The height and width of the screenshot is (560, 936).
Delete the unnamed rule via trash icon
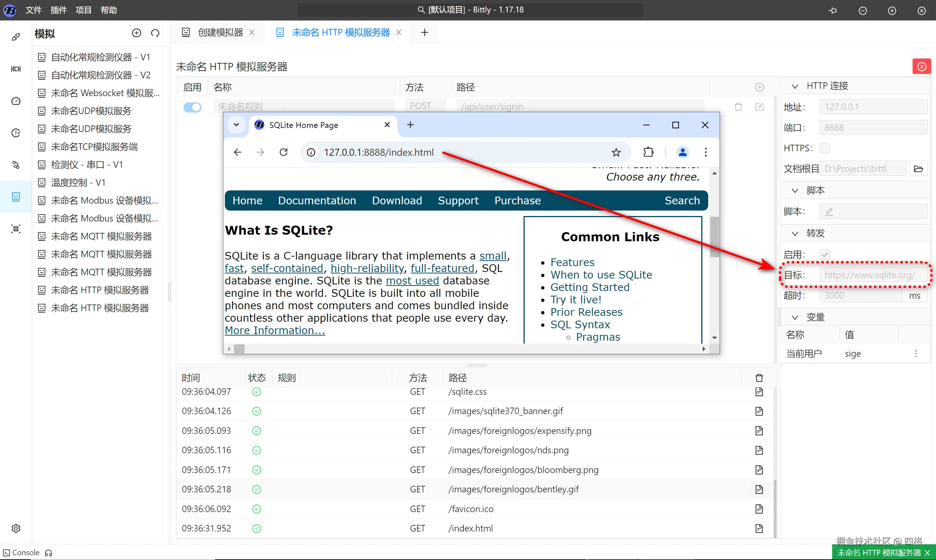pyautogui.click(x=738, y=107)
